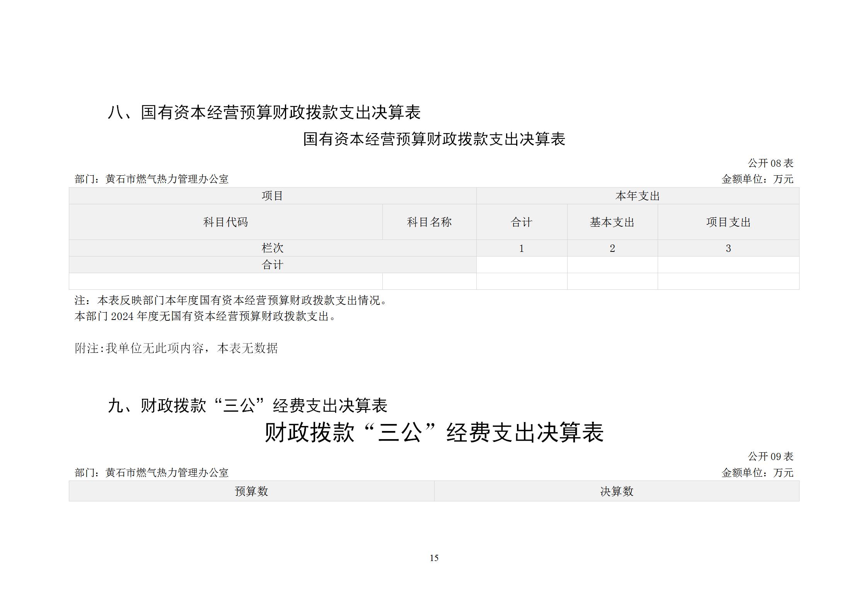The height and width of the screenshot is (614, 868).
Task: Click the 科目名称 column header
Action: [429, 222]
